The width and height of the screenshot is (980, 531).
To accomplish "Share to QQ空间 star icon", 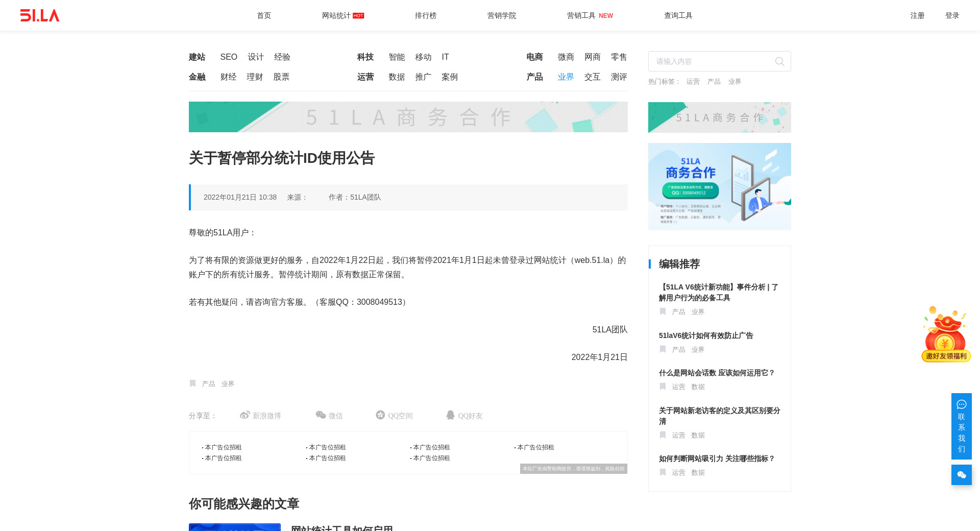I will tap(380, 415).
